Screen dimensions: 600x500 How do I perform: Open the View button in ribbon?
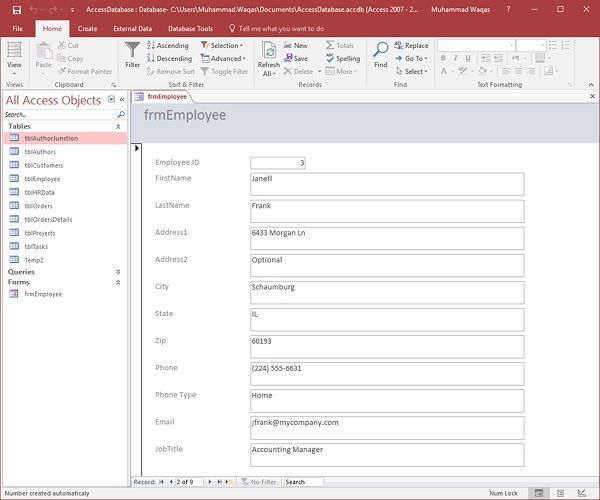point(14,58)
